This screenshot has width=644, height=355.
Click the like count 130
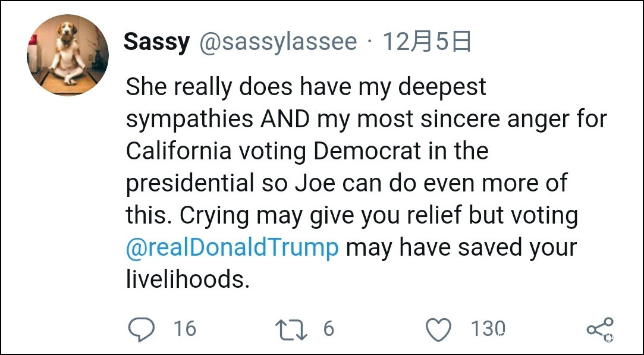pyautogui.click(x=488, y=329)
